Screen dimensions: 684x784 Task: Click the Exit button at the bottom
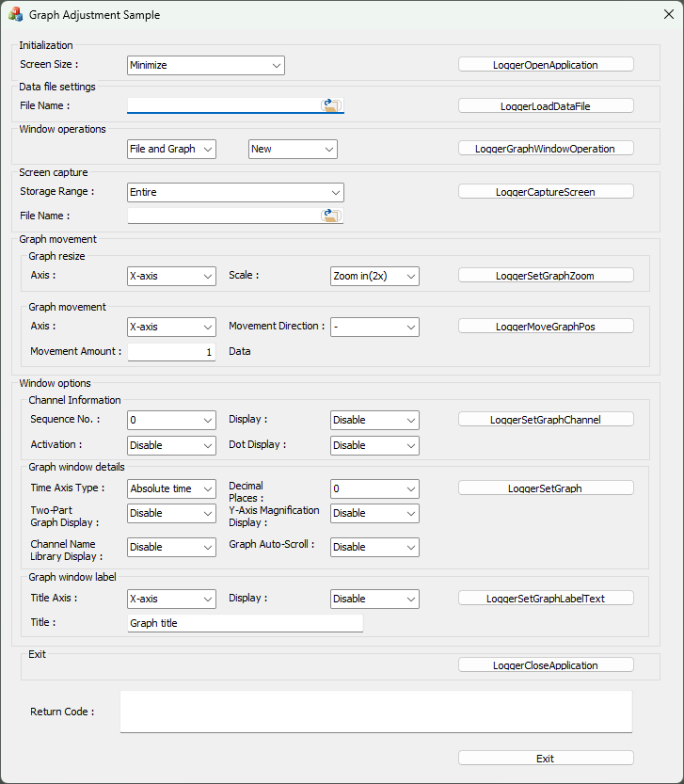click(x=546, y=758)
